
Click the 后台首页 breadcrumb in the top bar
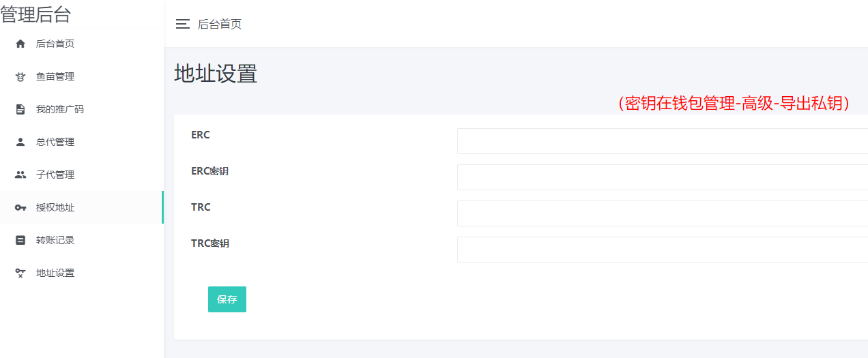tap(220, 24)
